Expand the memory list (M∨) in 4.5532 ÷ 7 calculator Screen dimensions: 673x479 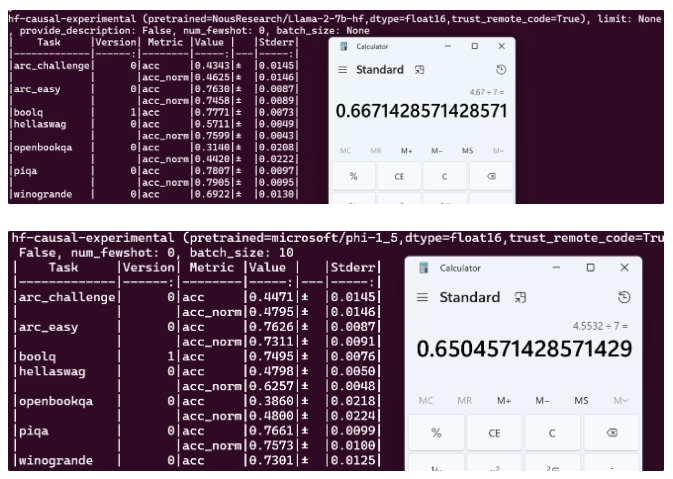(621, 400)
